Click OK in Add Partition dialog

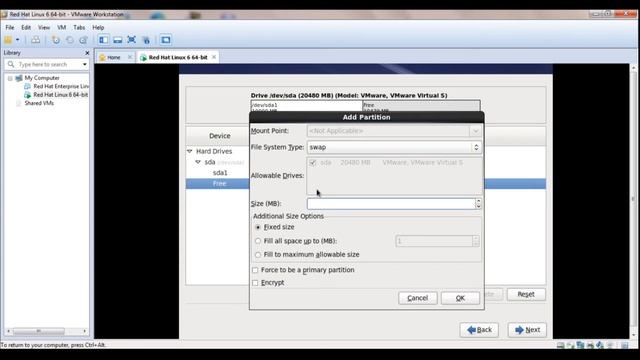(460, 298)
